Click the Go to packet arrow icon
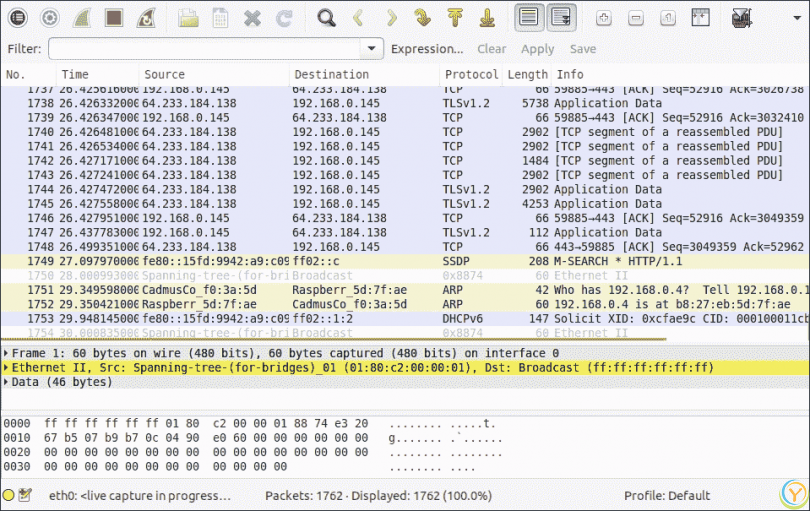This screenshot has width=810, height=511. (422, 17)
